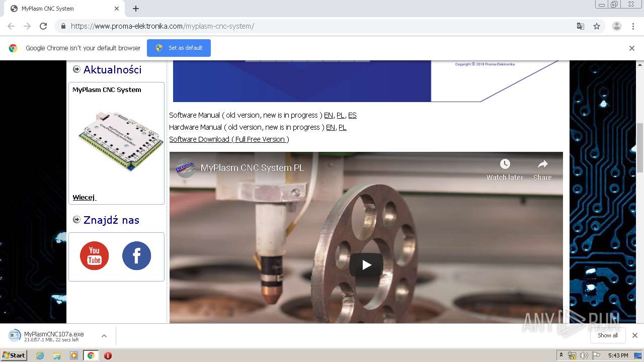
Task: Open the Chrome three-dot menu
Action: click(x=633, y=26)
